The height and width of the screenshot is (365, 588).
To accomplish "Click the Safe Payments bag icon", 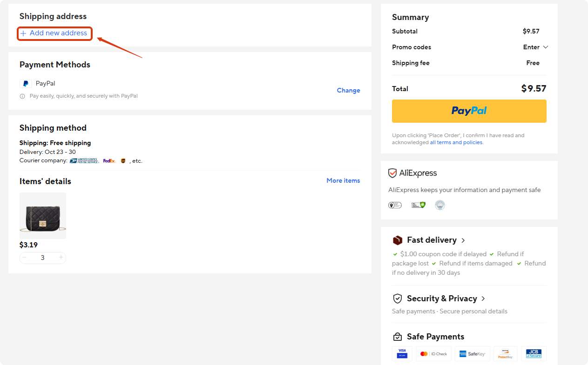I will (398, 337).
